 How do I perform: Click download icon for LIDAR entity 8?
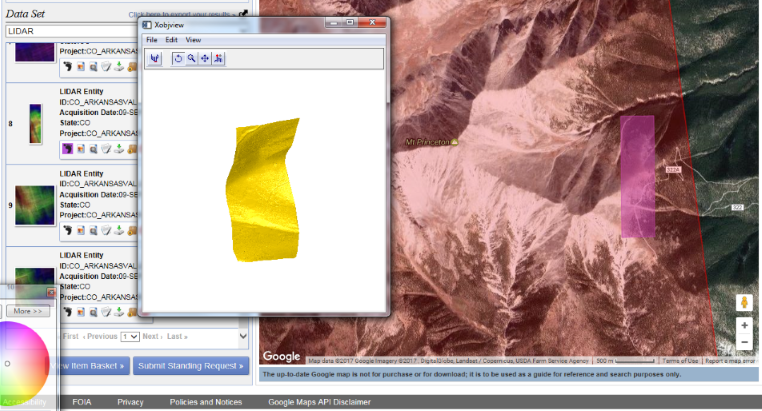119,148
